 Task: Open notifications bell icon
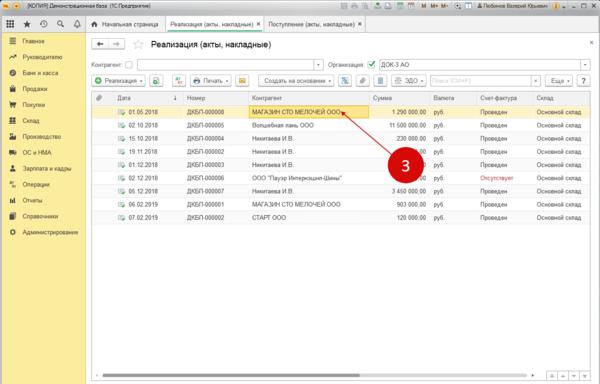pyautogui.click(x=77, y=24)
